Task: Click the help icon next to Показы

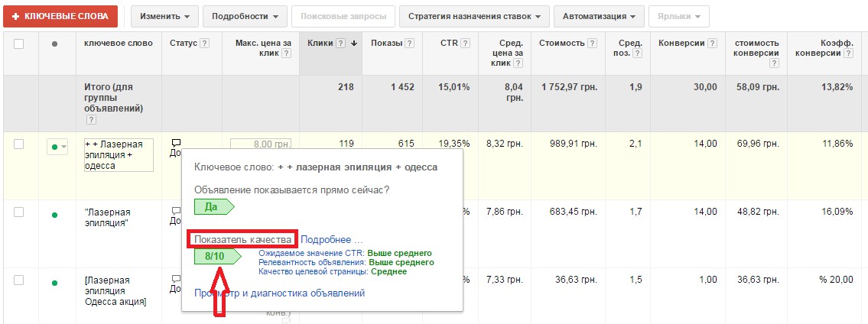Action: pos(410,44)
